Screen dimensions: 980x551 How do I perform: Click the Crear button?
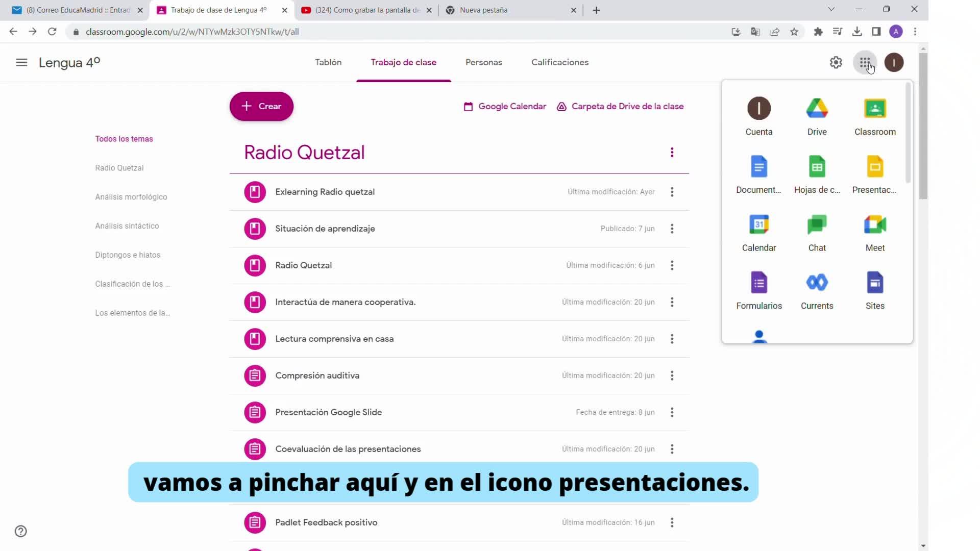(261, 106)
